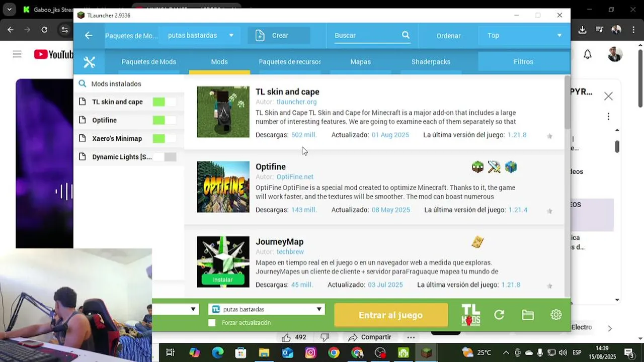Toggle the Optifine mod switch off
Image resolution: width=644 pixels, height=362 pixels.
pos(165,120)
